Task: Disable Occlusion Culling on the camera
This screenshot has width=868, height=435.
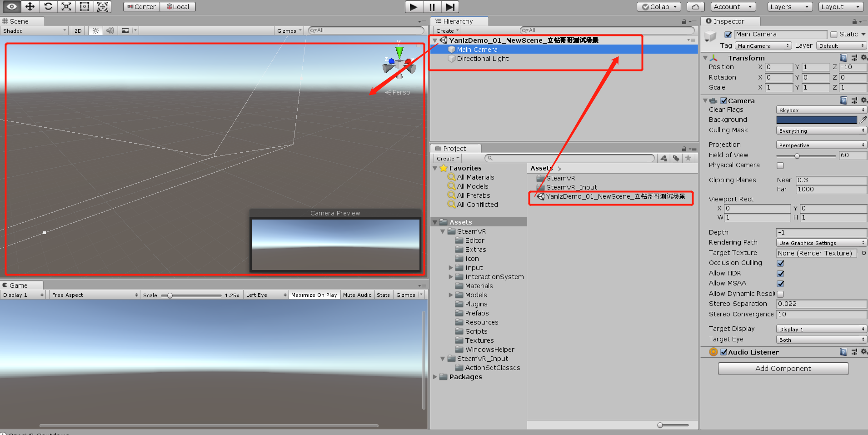Action: 780,263
